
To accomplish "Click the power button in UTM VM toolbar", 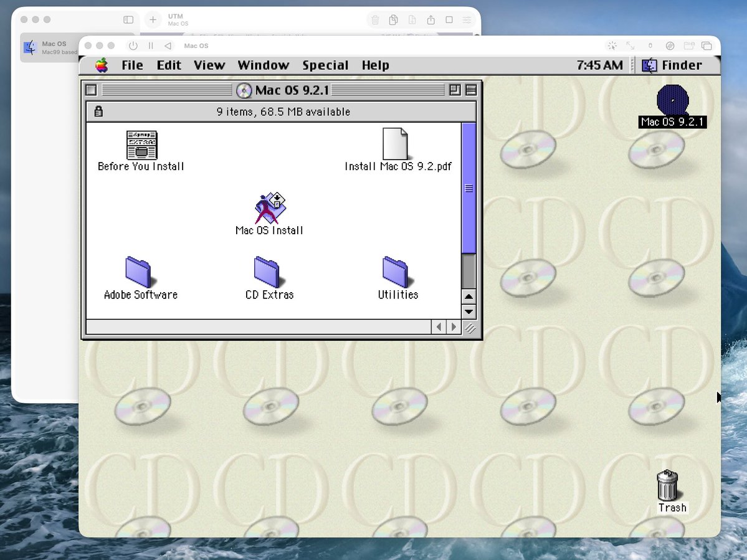I will 133,45.
